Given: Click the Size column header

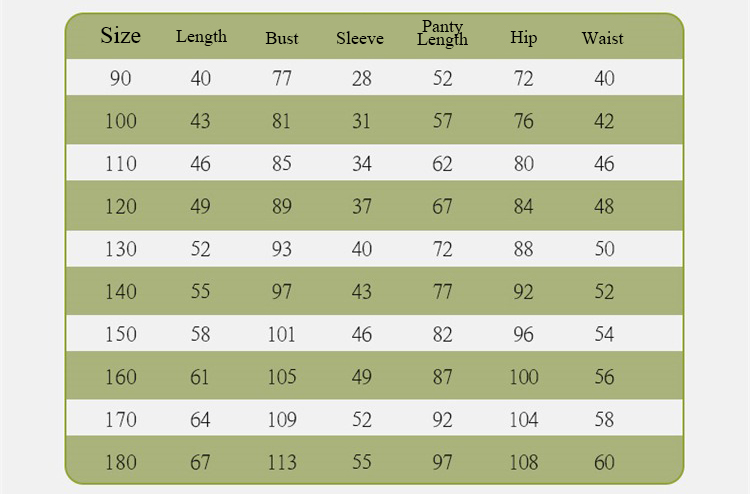Looking at the screenshot, I should click(x=121, y=35).
